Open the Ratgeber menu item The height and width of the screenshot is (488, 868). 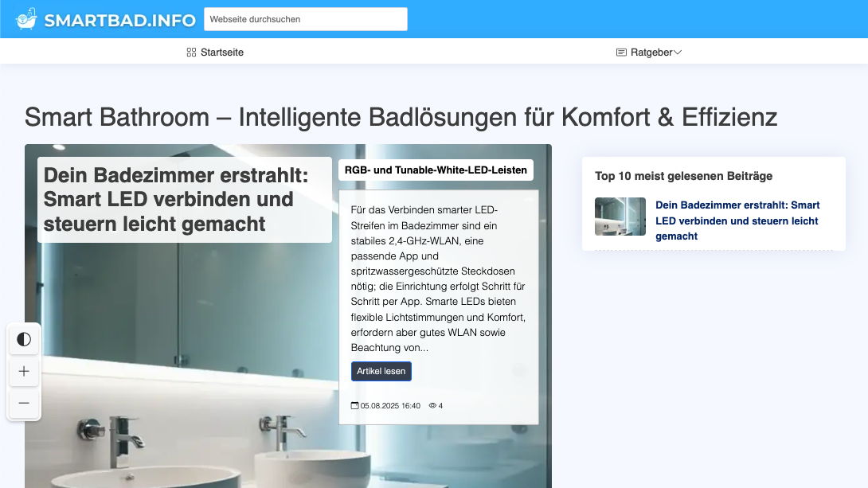(649, 52)
